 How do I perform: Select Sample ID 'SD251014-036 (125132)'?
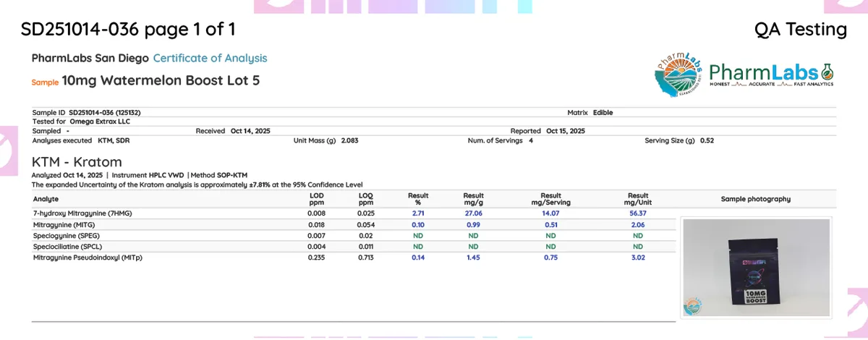[x=104, y=113]
